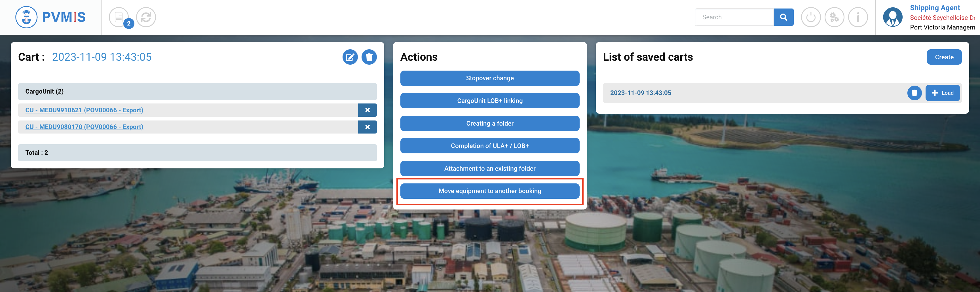Remove MEDU9080170 from the cart

367,127
